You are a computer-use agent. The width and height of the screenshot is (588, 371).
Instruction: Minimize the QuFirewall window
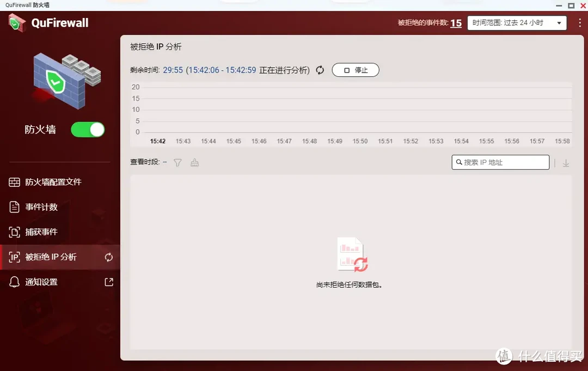(559, 5)
